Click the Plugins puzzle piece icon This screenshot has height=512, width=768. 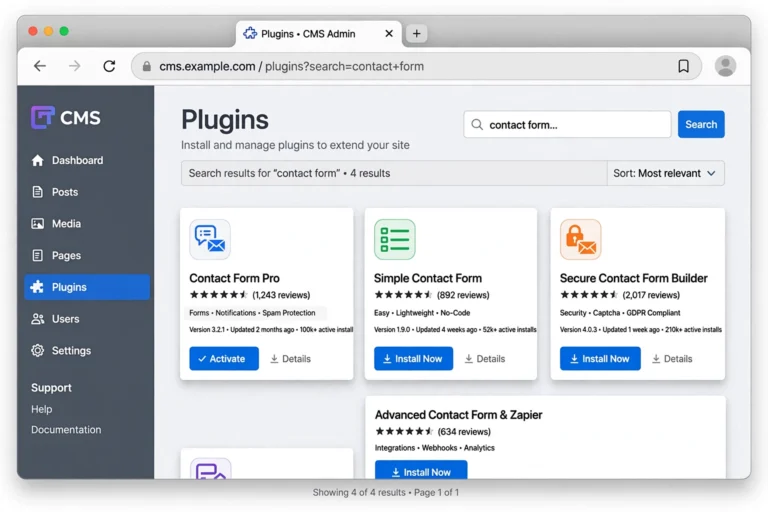37,287
